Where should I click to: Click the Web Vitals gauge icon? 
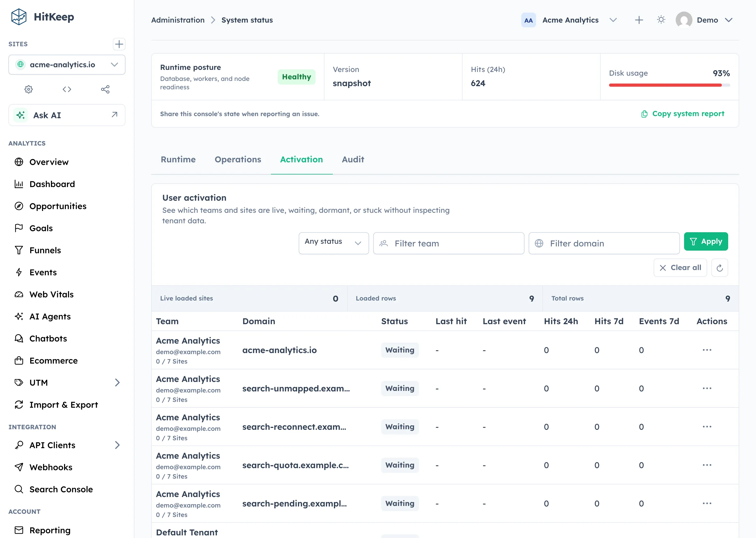click(19, 294)
